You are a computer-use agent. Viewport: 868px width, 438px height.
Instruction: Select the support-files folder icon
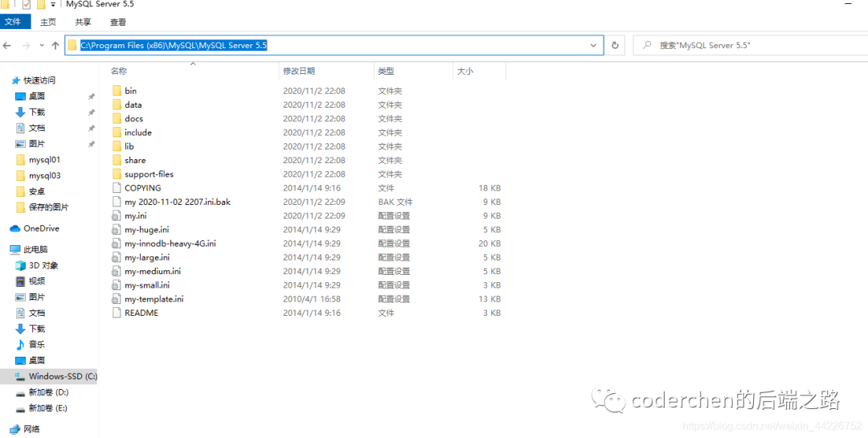[x=117, y=174]
